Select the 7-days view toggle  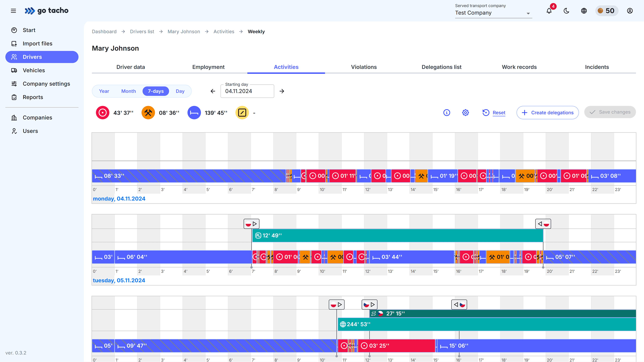(155, 91)
